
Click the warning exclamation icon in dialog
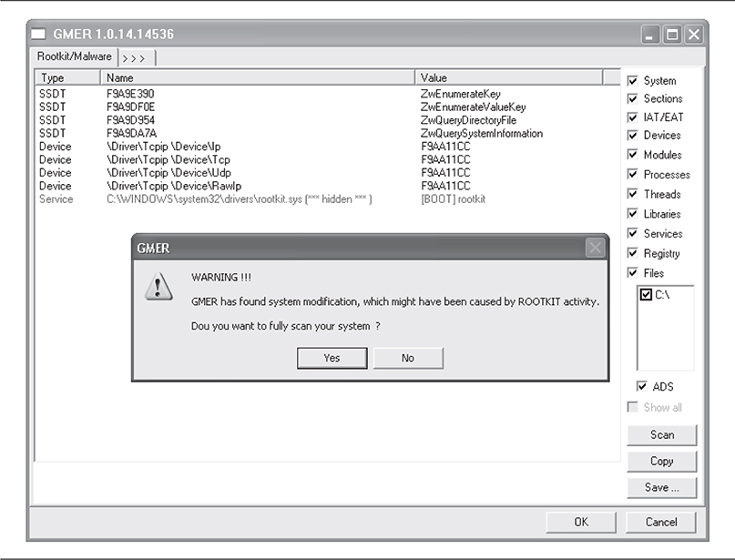coord(158,286)
